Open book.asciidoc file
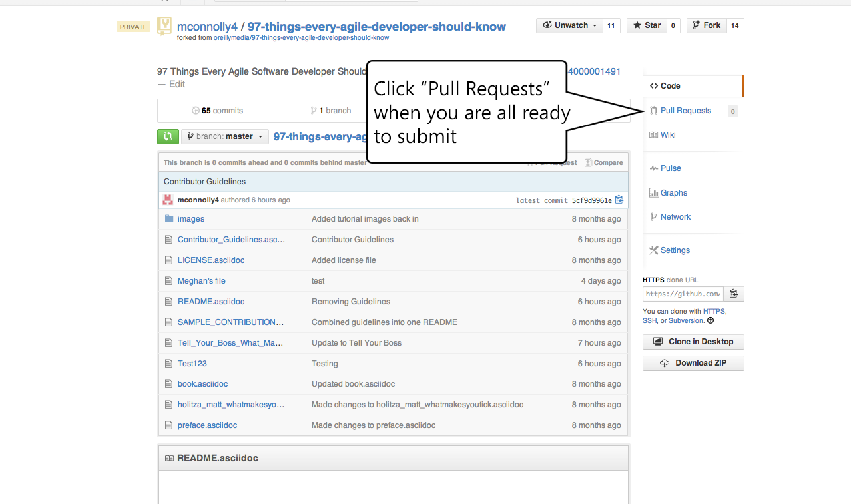Screen dimensions: 851x504 tap(203, 384)
